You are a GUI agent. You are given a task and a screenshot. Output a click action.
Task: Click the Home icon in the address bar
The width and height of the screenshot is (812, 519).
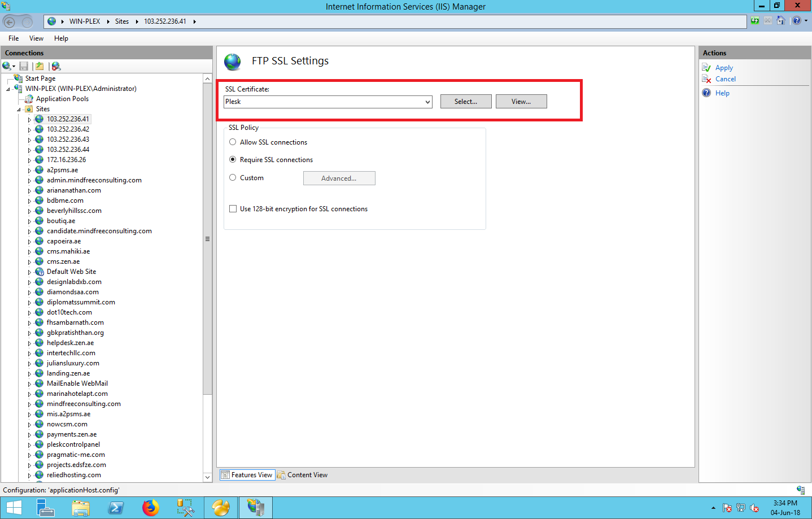click(780, 21)
